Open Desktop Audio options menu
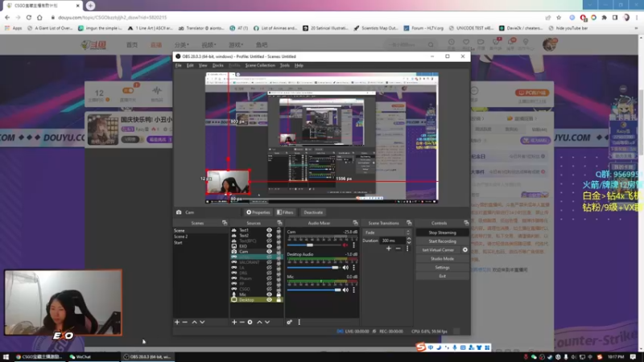The width and height of the screenshot is (644, 362). 353,268
